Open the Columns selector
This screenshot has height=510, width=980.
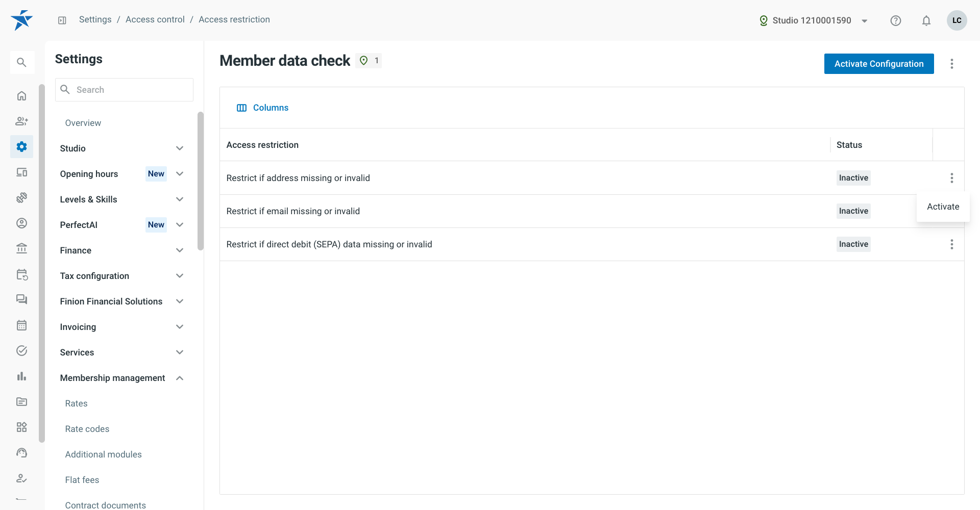point(263,108)
